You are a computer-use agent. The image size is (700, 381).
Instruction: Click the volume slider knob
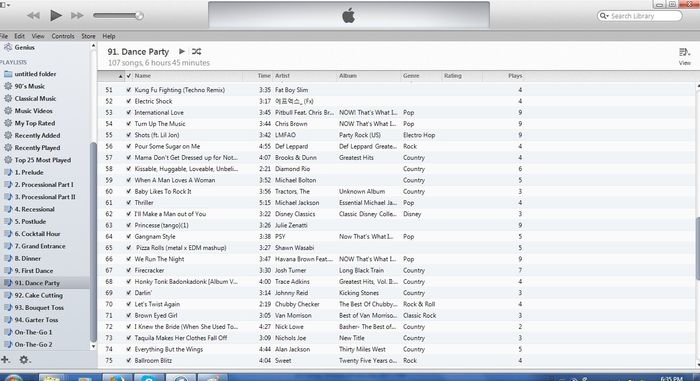coord(139,16)
